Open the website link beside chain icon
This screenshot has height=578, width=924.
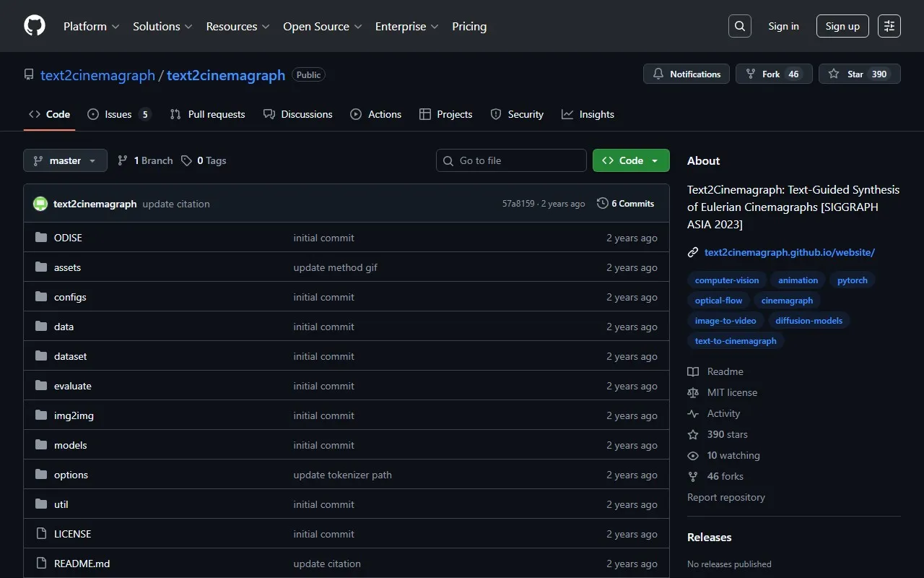(x=789, y=252)
